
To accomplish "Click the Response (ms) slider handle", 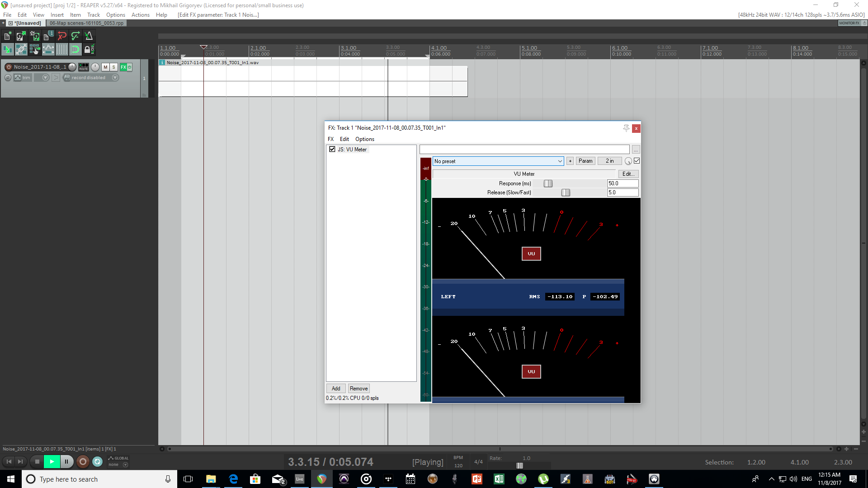I will (548, 183).
